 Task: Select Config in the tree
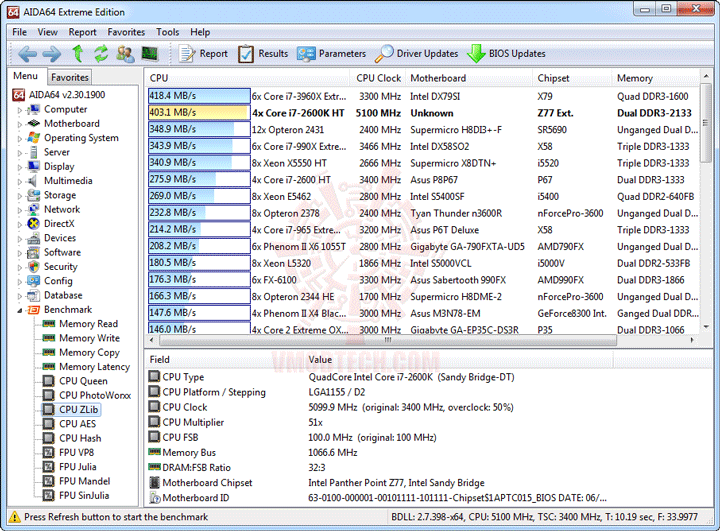coord(58,281)
